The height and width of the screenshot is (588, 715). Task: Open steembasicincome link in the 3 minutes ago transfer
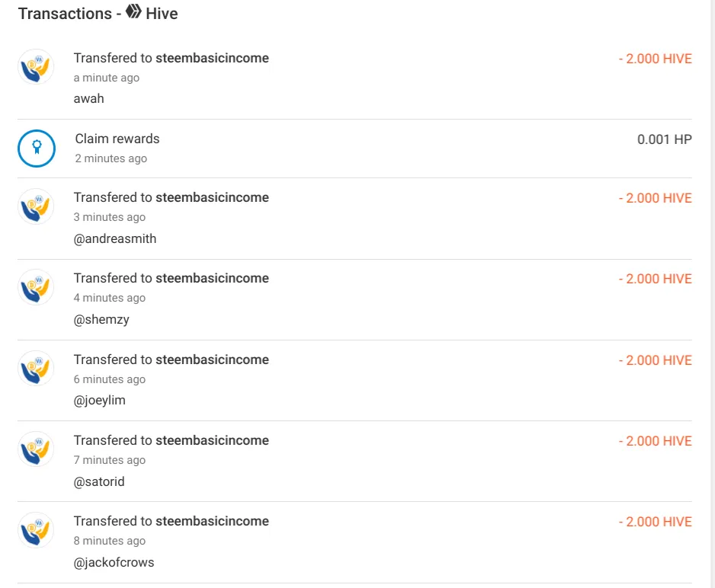tap(212, 198)
